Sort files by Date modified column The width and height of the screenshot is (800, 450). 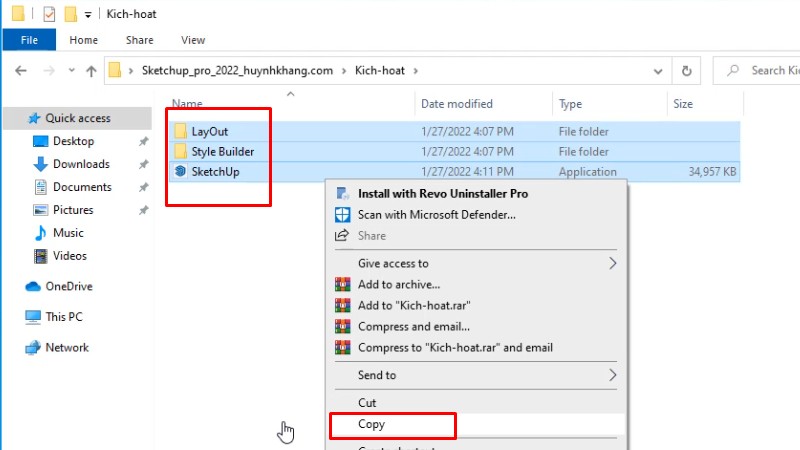tap(459, 104)
